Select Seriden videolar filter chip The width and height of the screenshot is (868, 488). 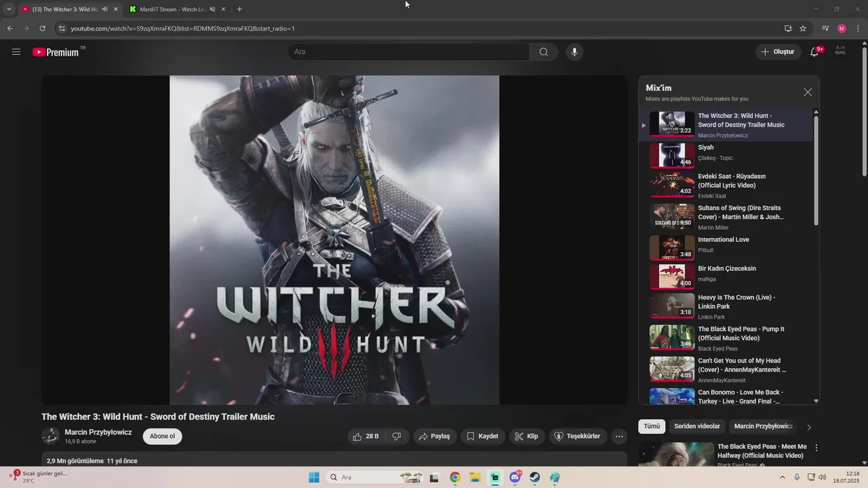click(x=697, y=426)
